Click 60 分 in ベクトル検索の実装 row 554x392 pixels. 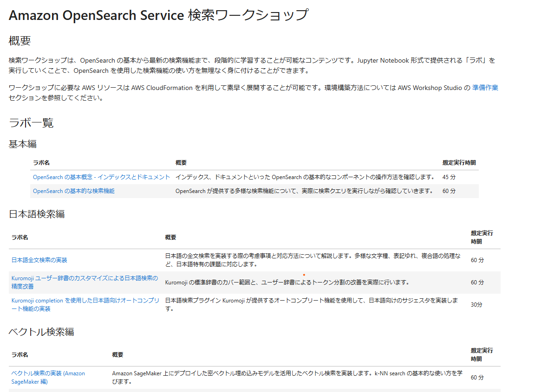[477, 377]
